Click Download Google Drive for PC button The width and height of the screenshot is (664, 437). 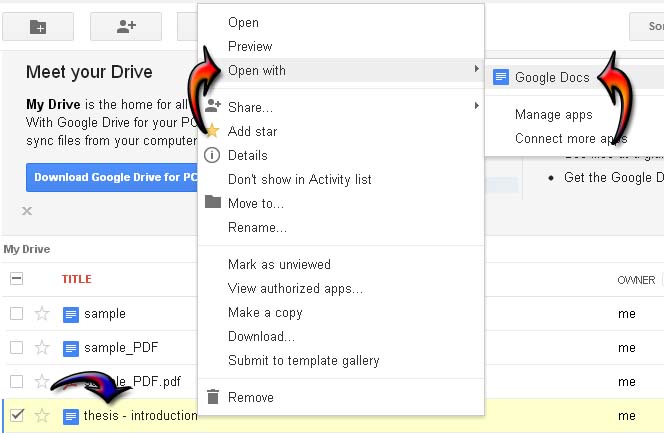pyautogui.click(x=112, y=177)
